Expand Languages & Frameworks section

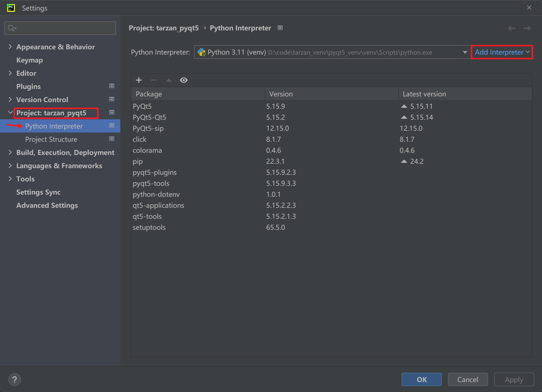tap(10, 166)
